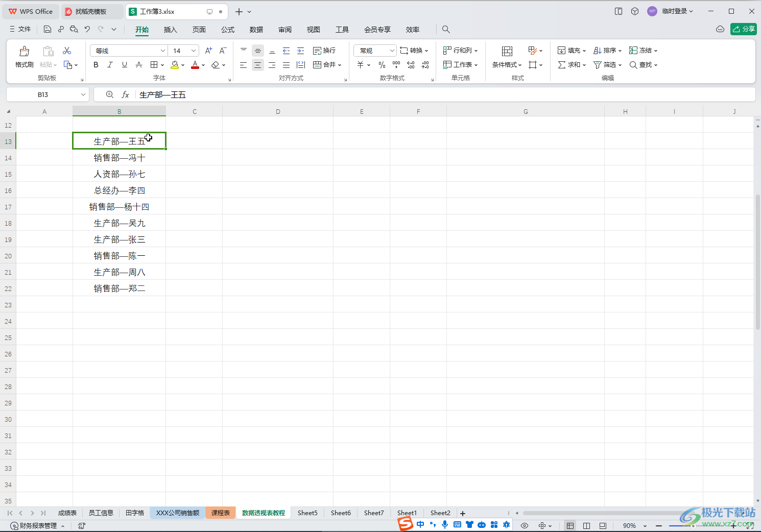Click the justify alignment icon
761x532 pixels.
click(x=287, y=65)
